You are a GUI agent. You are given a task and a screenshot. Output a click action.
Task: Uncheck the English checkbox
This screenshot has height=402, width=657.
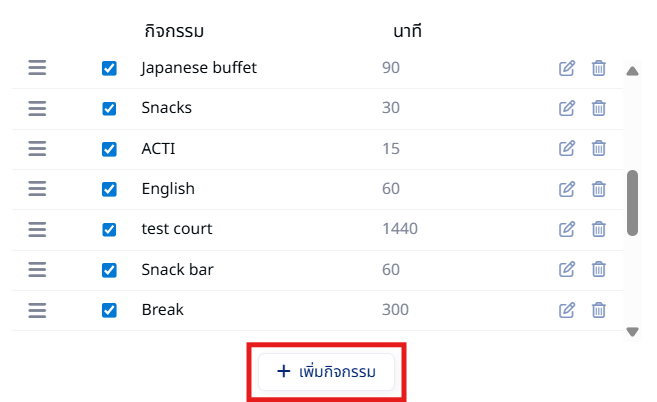pos(109,189)
